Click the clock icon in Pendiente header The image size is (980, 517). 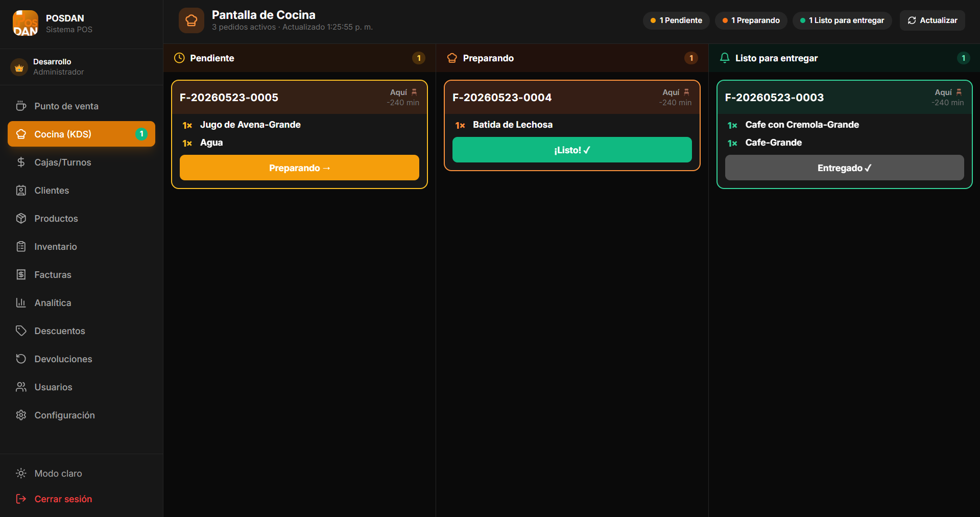(x=179, y=58)
